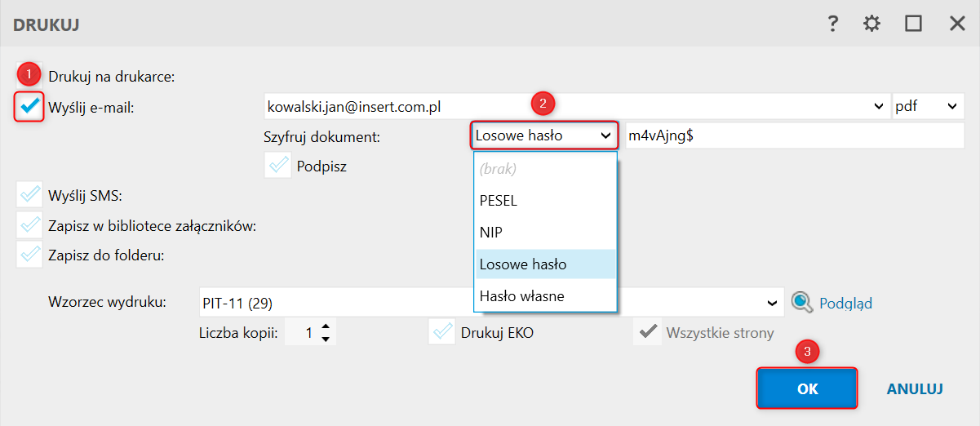The image size is (980, 426).
Task: Click the magnifier preview icon
Action: coord(803,303)
